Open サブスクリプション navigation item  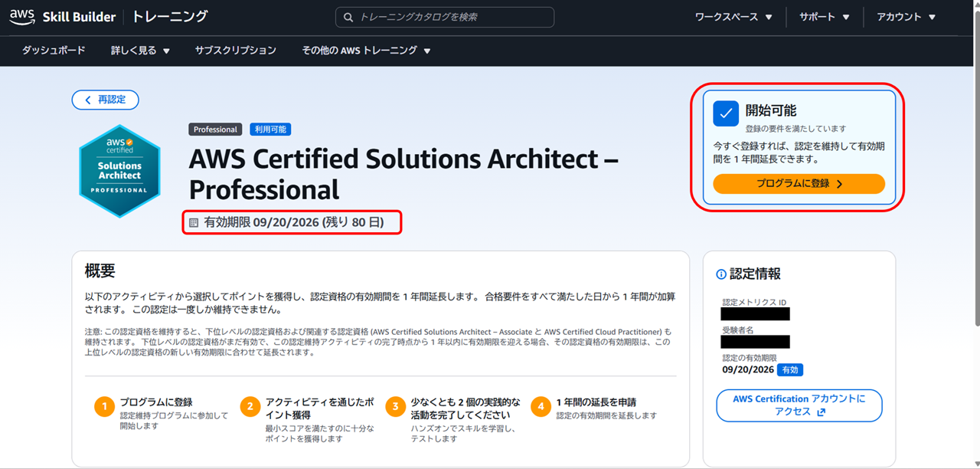(x=235, y=51)
